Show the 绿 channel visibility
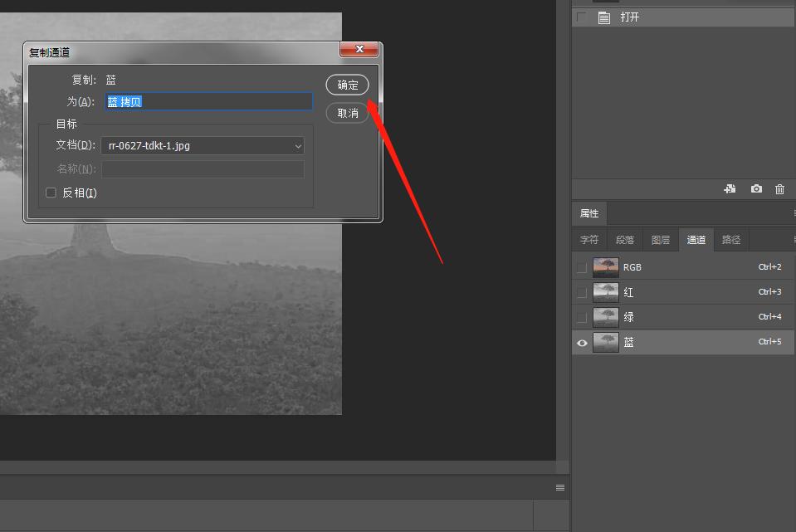Screen dimensions: 796x532 582,317
